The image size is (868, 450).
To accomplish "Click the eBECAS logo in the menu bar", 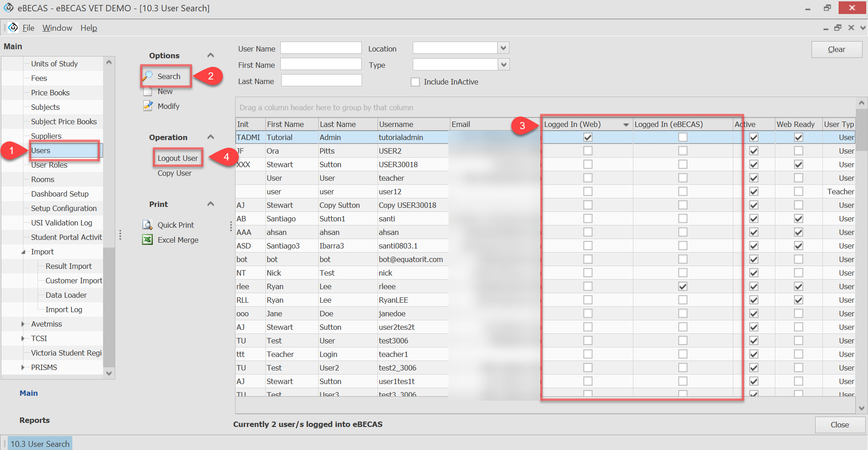I will point(14,28).
